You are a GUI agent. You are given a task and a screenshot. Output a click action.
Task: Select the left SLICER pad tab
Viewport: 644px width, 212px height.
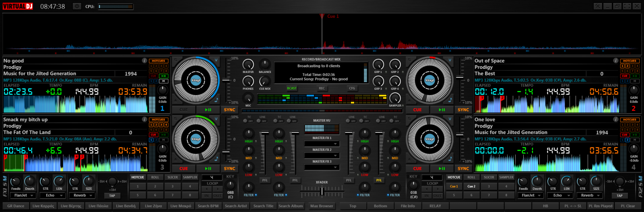coord(173,177)
